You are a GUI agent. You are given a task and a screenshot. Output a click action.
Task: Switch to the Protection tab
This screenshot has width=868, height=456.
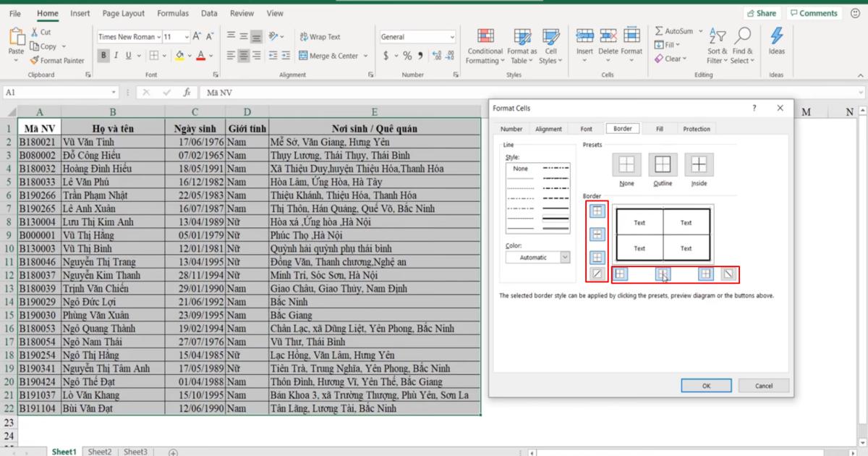point(696,129)
